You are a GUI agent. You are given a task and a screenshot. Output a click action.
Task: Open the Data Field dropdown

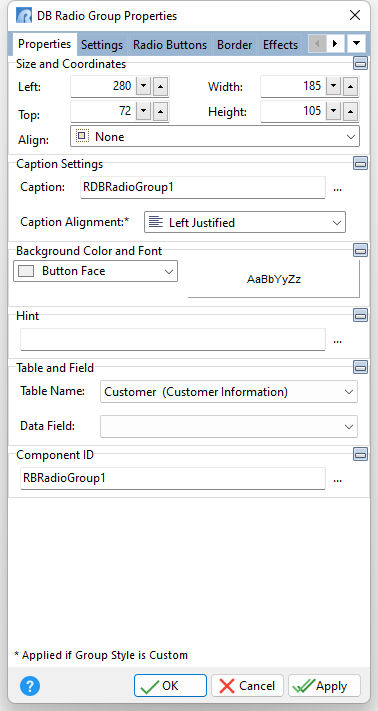coord(229,426)
